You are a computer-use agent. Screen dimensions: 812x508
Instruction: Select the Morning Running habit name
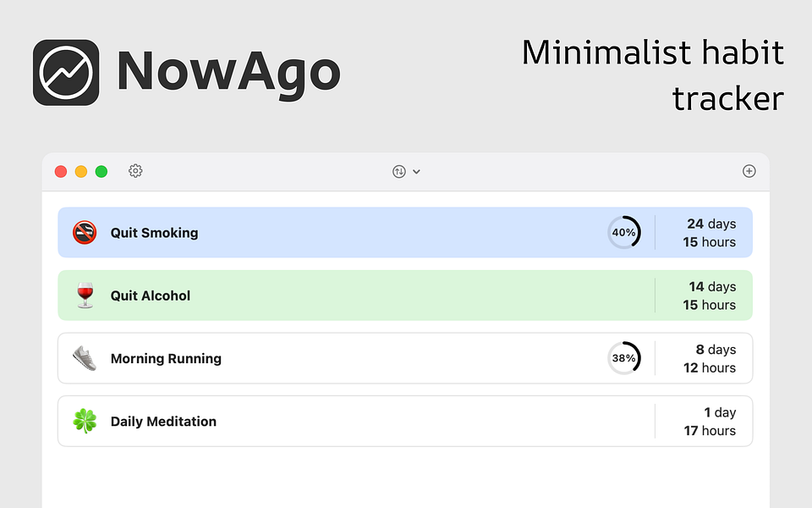click(166, 358)
